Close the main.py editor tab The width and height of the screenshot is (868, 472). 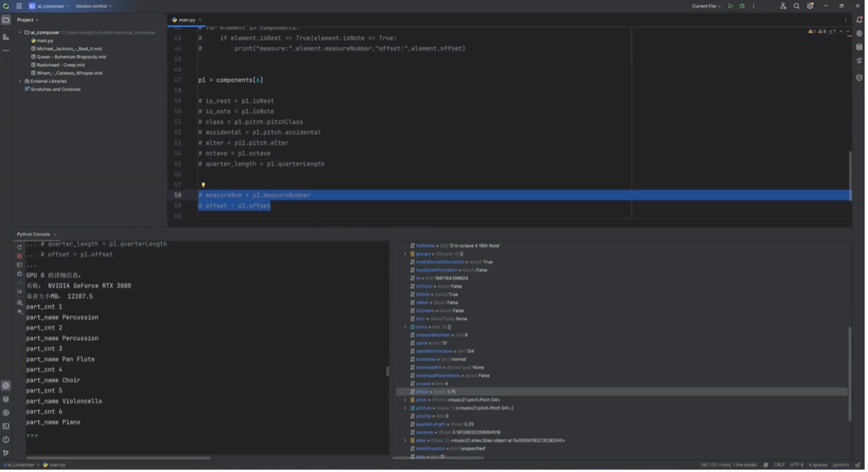[201, 20]
